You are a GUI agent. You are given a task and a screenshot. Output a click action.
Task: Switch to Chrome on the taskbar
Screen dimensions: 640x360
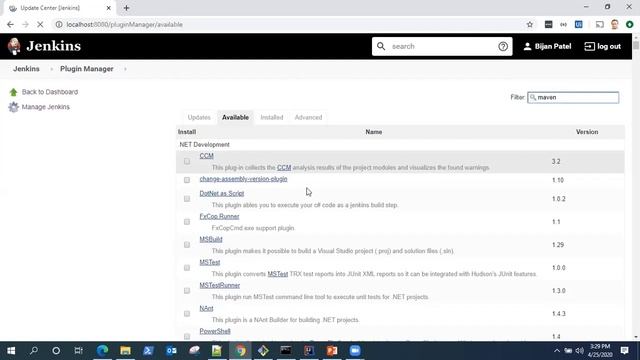coord(240,351)
